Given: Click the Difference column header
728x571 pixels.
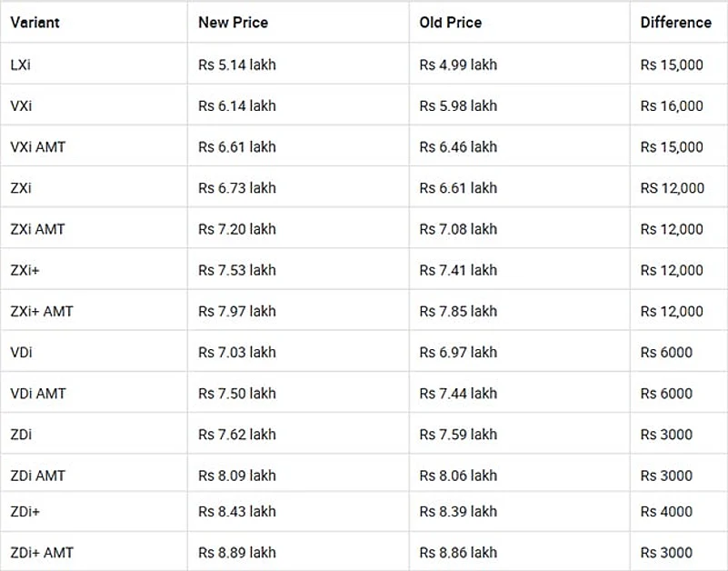Looking at the screenshot, I should pyautogui.click(x=675, y=23).
